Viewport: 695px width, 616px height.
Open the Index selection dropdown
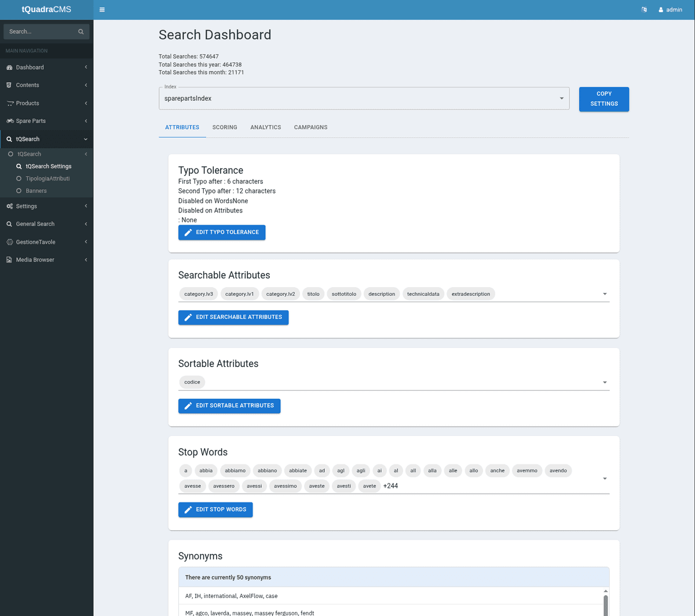point(561,98)
